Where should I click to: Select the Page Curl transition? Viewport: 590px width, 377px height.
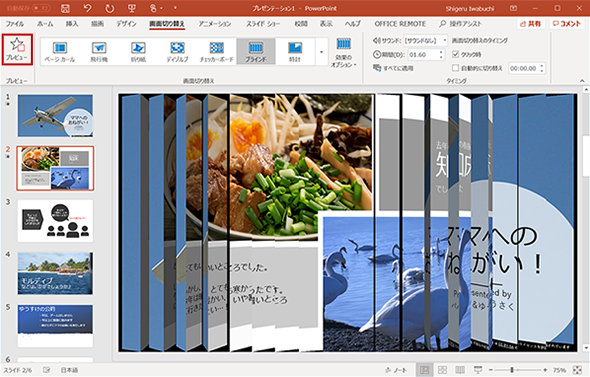click(60, 52)
